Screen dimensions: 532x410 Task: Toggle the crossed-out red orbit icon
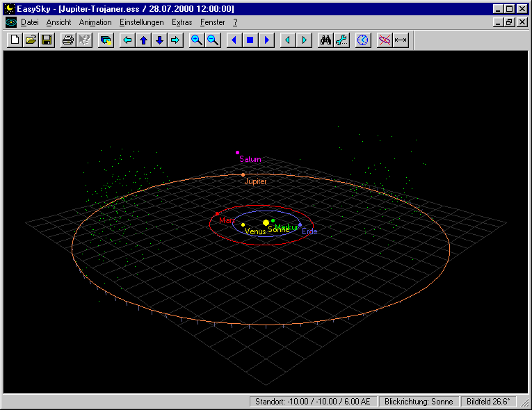pos(385,40)
